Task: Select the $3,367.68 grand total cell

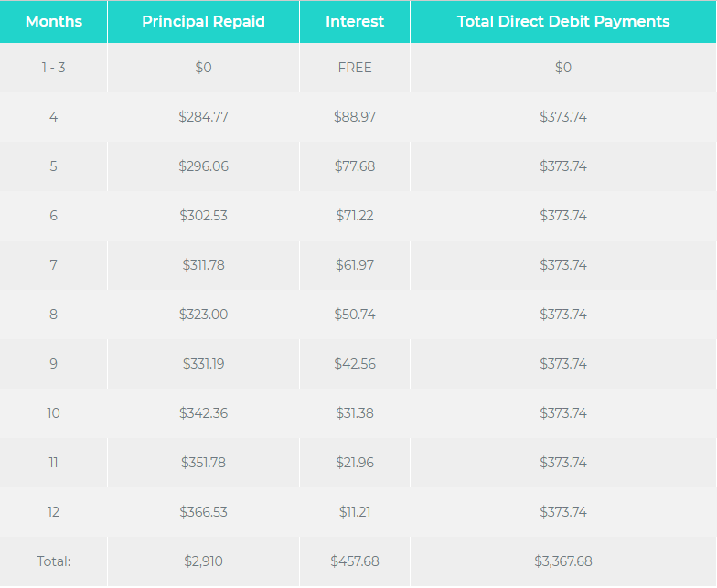Action: (x=563, y=561)
